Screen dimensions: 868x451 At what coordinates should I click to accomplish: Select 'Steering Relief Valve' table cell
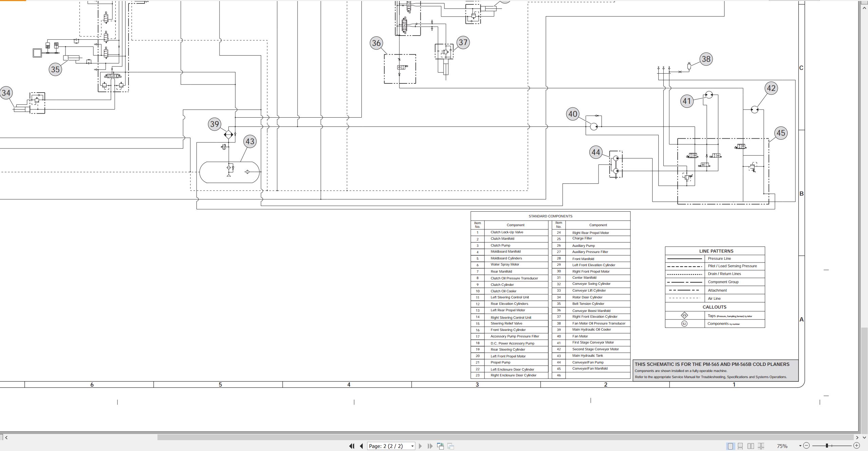click(x=507, y=323)
